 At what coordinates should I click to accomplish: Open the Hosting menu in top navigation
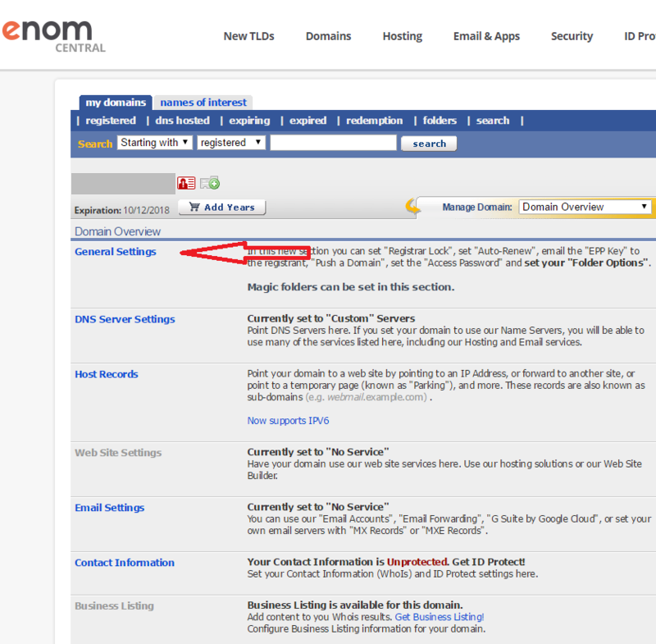tap(402, 36)
